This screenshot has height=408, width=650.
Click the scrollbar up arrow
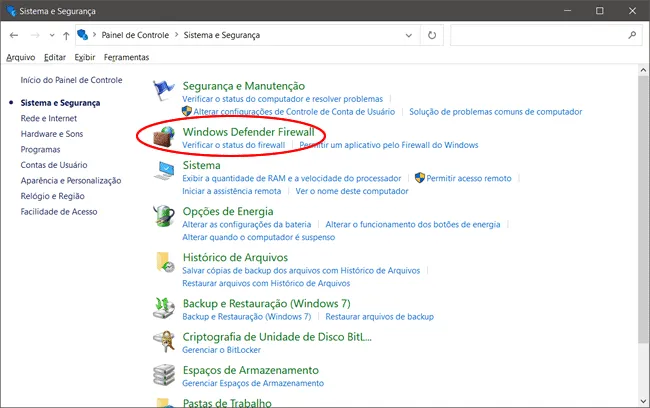click(643, 70)
